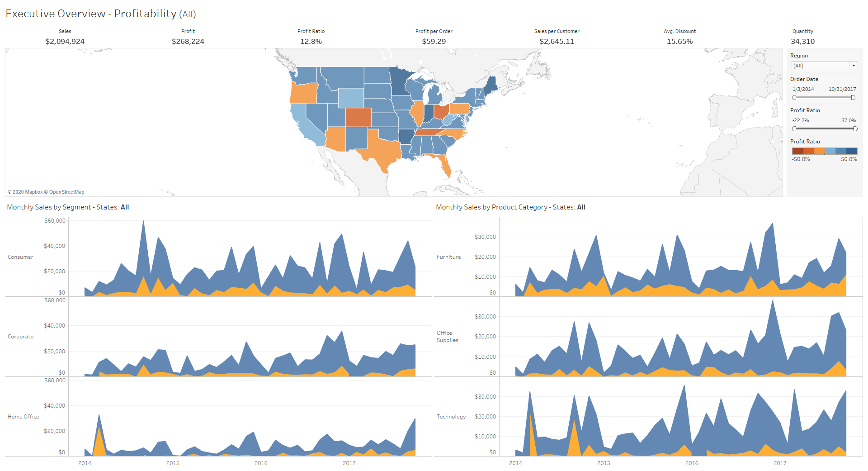Image resolution: width=868 pixels, height=471 pixels.
Task: Click the Office Supplies category label
Action: (448, 337)
